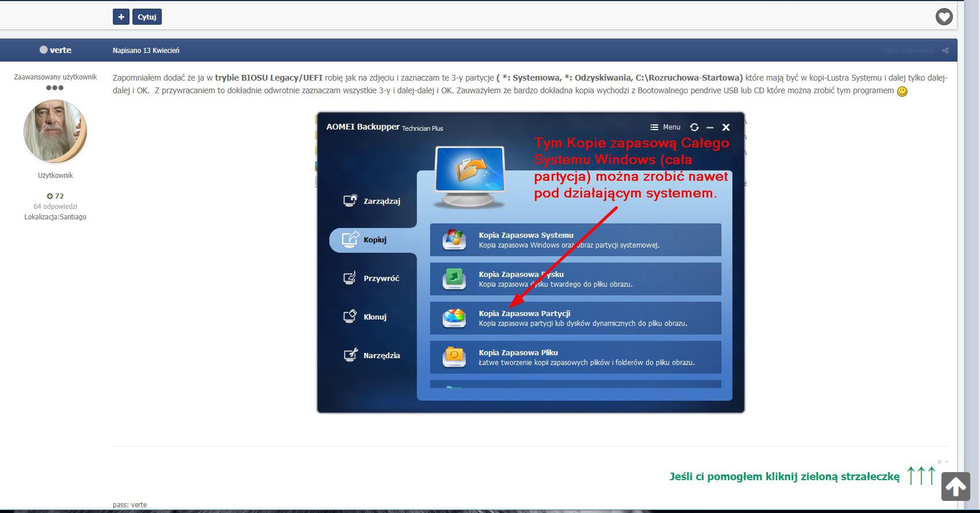Click the AOMEI refresh icon

(694, 127)
